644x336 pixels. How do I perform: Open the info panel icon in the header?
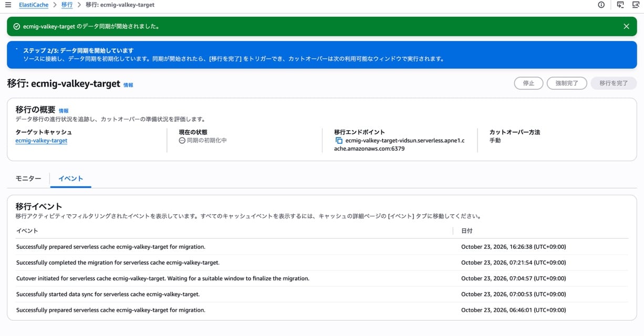[601, 5]
